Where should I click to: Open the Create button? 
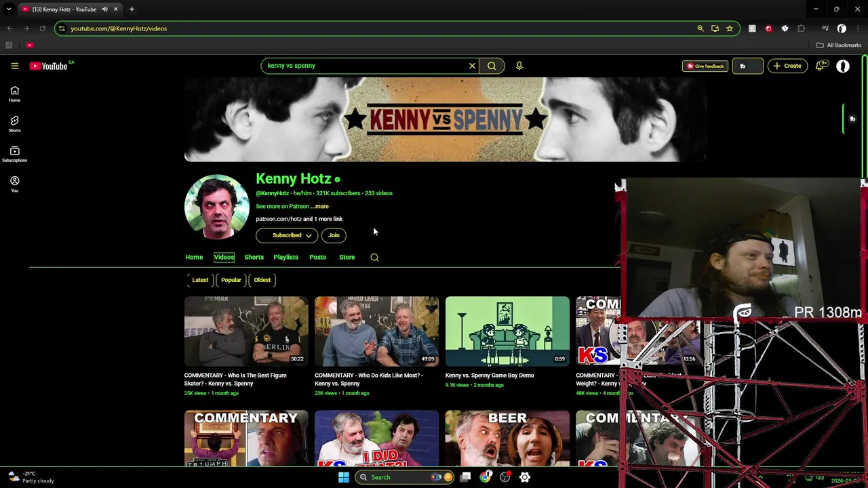(787, 66)
